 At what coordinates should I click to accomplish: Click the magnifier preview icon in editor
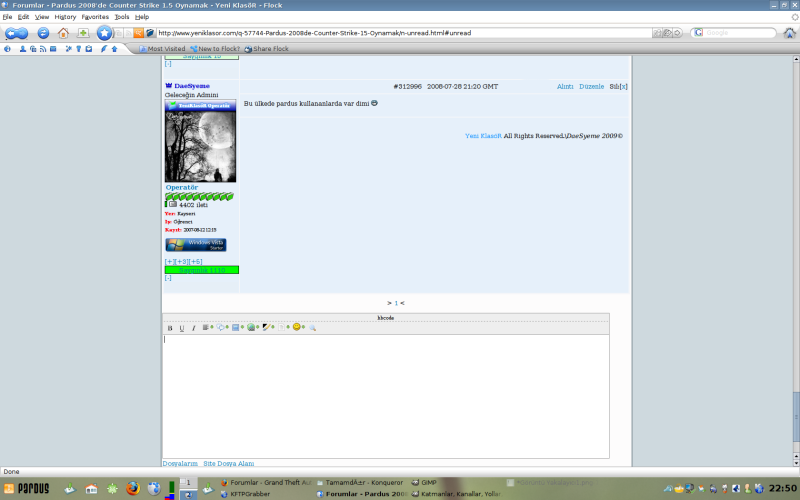point(312,328)
